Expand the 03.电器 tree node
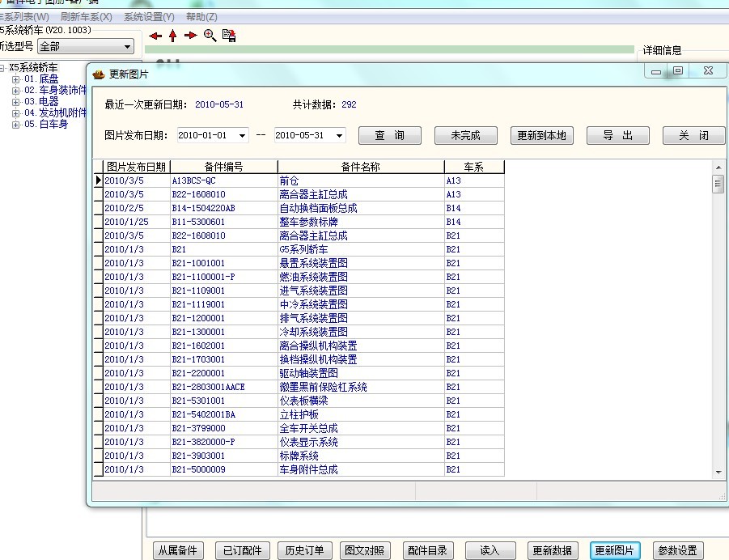This screenshot has height=560, width=729. click(x=16, y=102)
